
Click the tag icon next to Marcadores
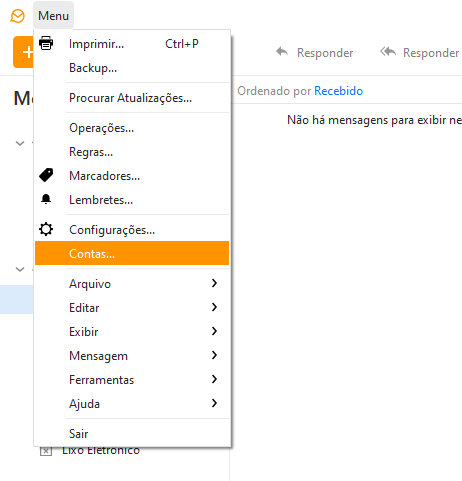tap(46, 175)
